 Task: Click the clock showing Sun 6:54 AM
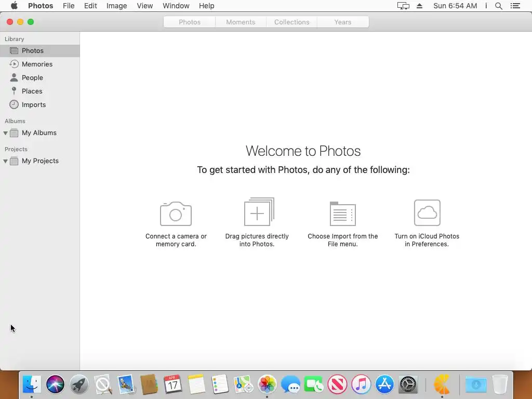455,6
